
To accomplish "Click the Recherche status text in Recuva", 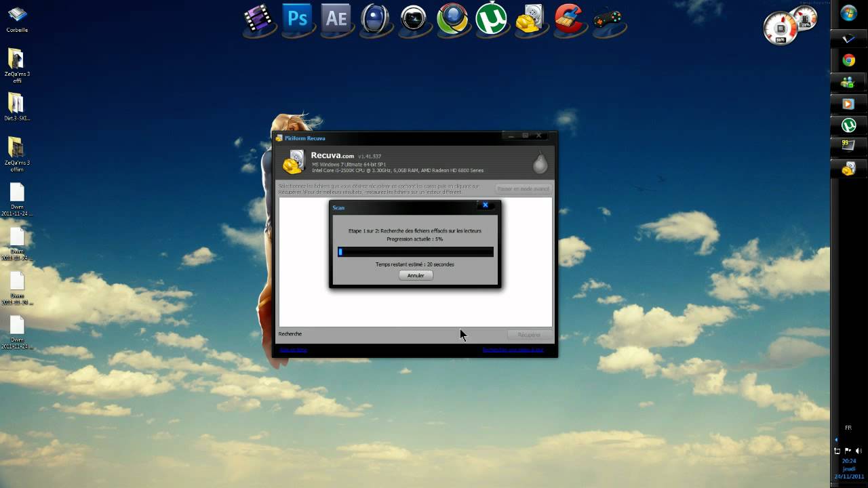I will [290, 334].
